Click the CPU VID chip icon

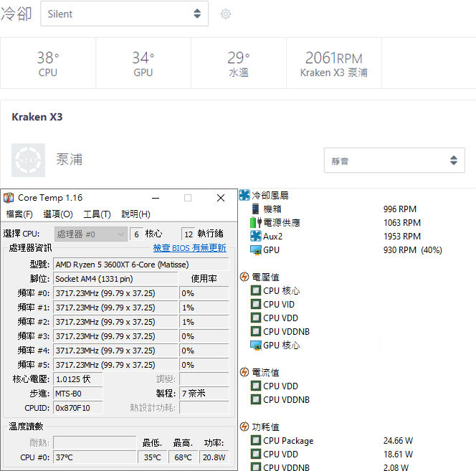click(x=256, y=304)
